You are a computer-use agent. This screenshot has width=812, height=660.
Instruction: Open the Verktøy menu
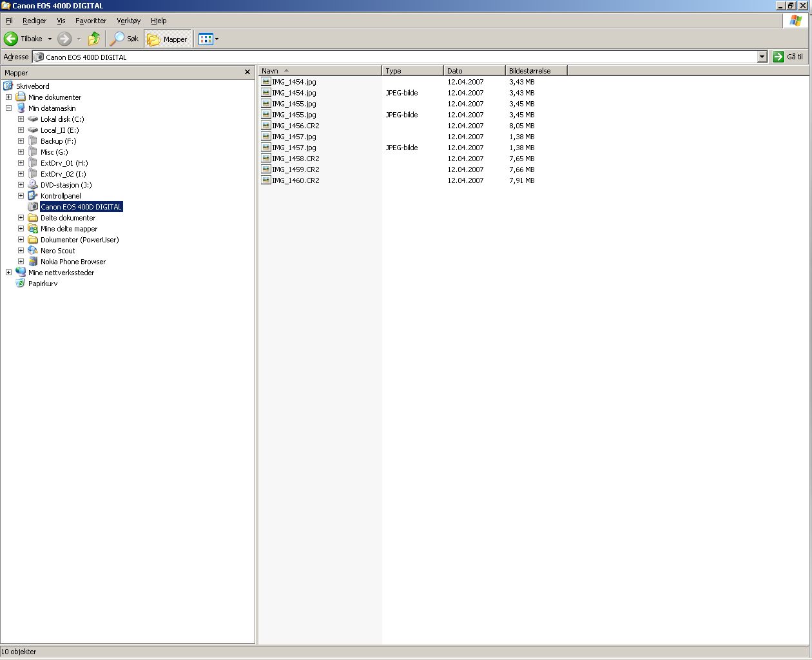128,21
